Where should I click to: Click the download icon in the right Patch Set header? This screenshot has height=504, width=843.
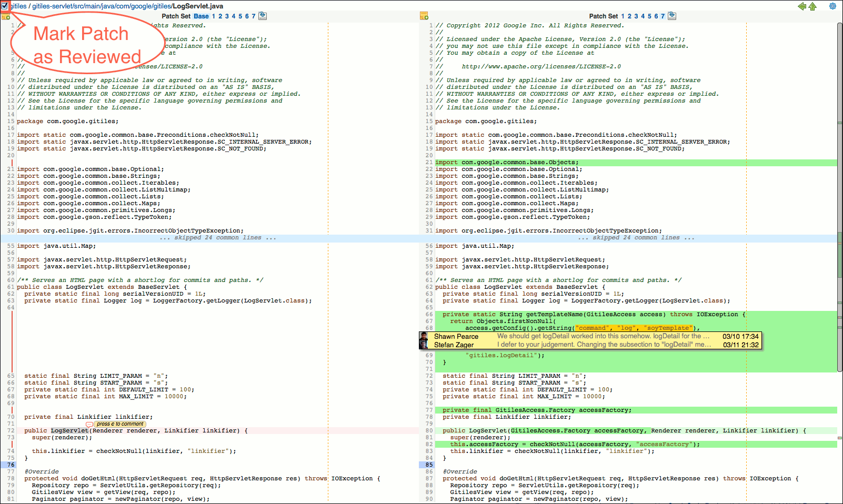click(671, 16)
